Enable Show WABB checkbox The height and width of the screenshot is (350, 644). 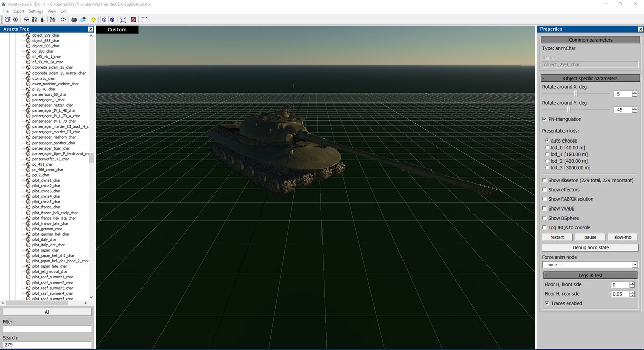pyautogui.click(x=545, y=208)
